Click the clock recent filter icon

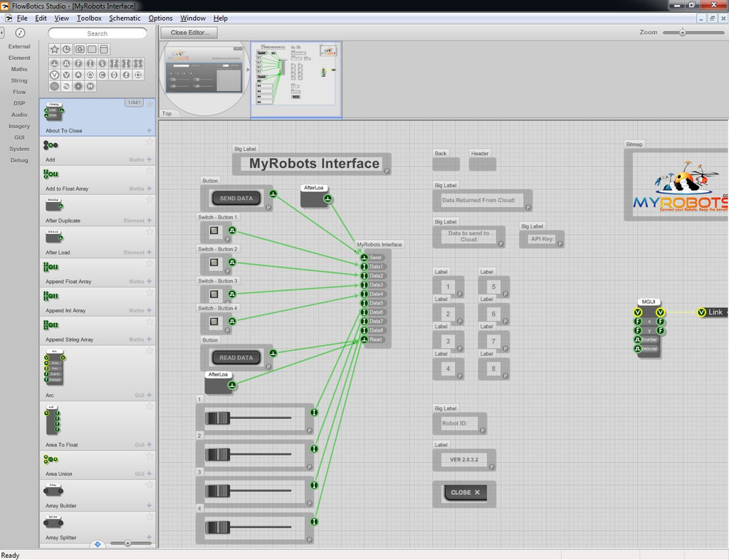pyautogui.click(x=66, y=49)
